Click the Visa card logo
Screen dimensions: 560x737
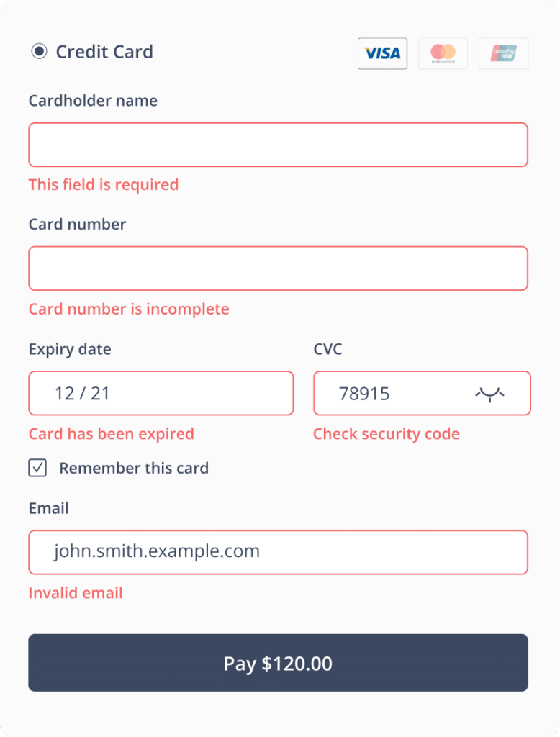tap(382, 53)
